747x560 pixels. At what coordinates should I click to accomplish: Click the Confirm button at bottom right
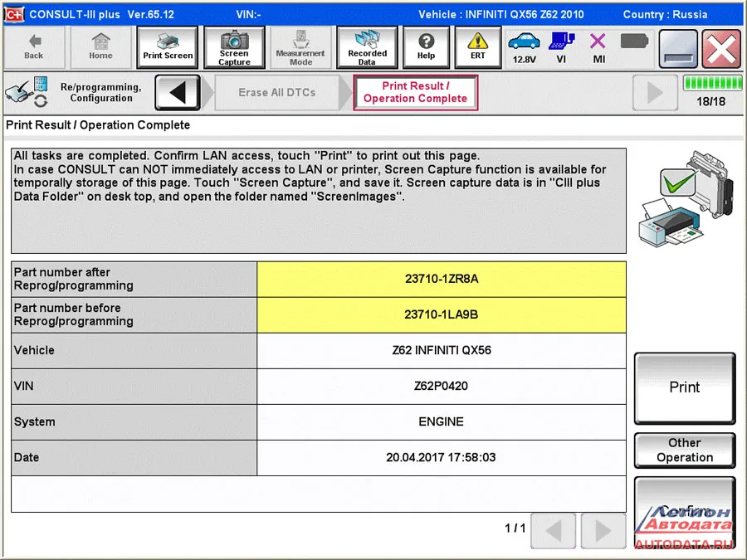[685, 513]
